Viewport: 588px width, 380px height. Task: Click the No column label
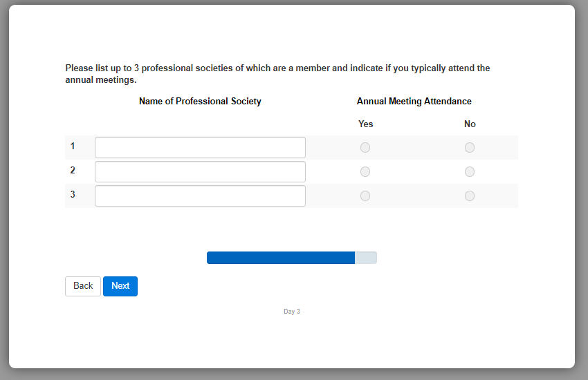(x=470, y=124)
